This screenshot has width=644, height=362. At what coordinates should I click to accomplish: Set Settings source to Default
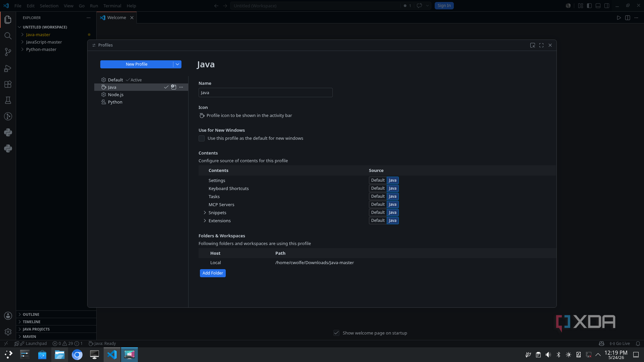click(378, 180)
